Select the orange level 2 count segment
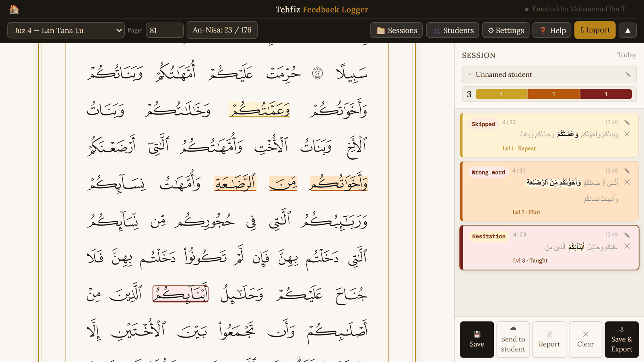Screen dimensions: 644x362 (x=554, y=94)
